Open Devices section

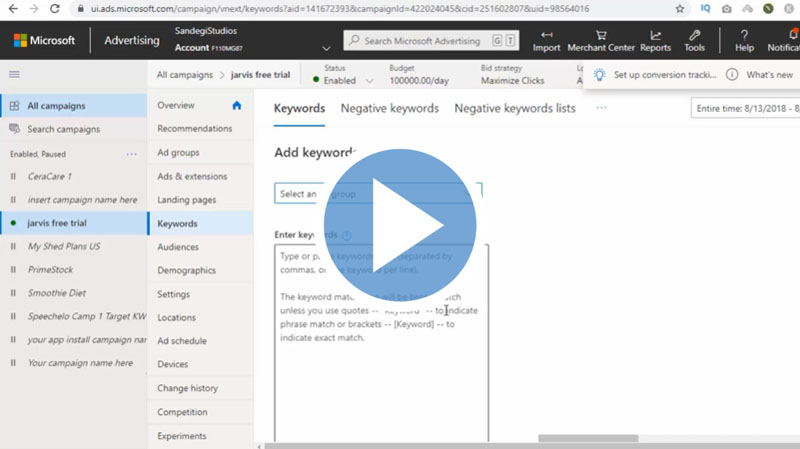(x=172, y=364)
